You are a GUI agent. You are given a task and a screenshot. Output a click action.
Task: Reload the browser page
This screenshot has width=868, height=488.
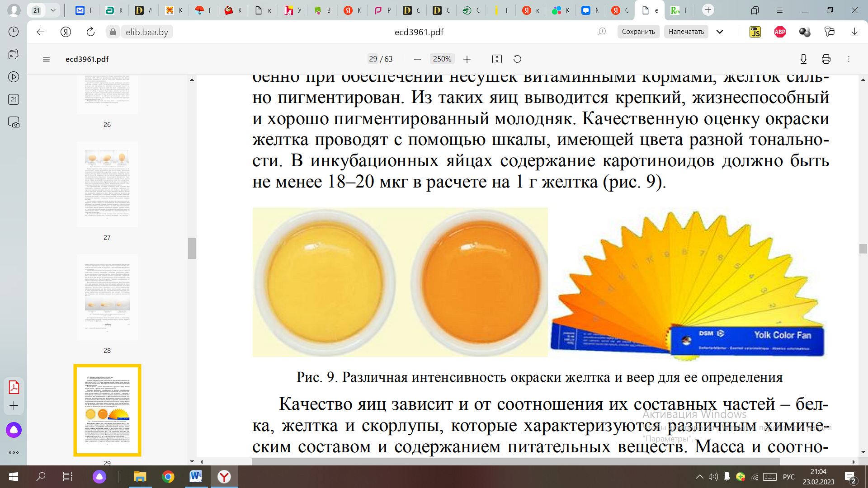(90, 32)
